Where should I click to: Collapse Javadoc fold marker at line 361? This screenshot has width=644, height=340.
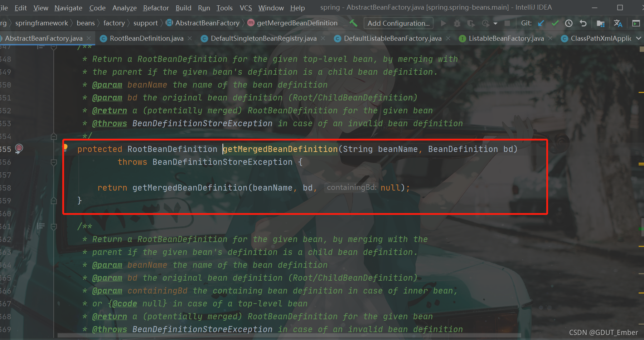click(x=54, y=226)
